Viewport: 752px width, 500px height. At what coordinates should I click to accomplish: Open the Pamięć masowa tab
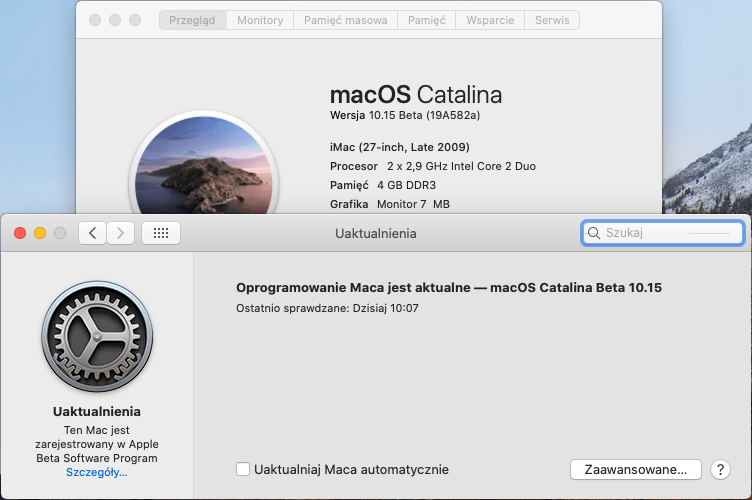coord(345,20)
